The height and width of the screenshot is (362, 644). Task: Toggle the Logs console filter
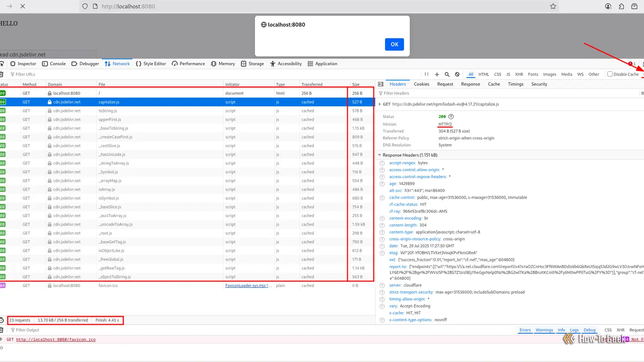pos(574,330)
